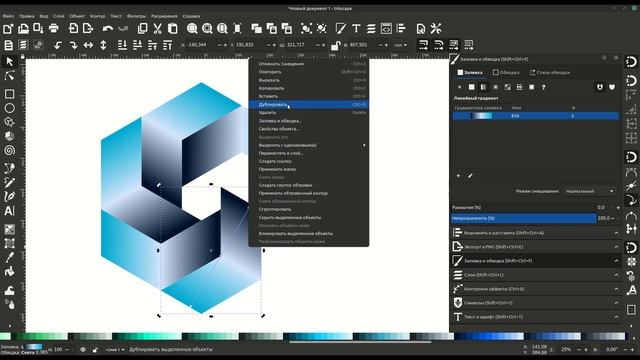640x360 pixels.
Task: Expand Текст и шрифт panel
Action: [x=536, y=317]
